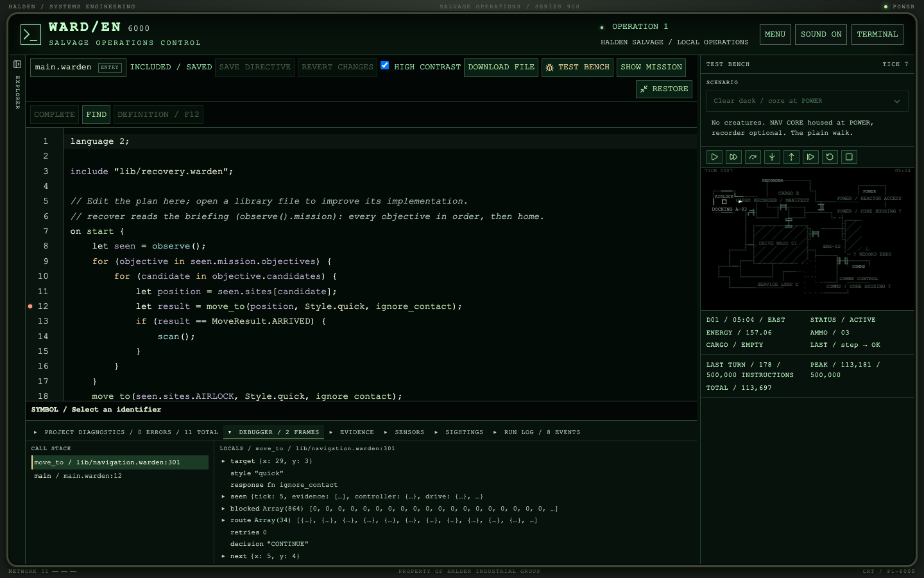
Task: Click the bug icon on Test Bench button
Action: click(549, 67)
